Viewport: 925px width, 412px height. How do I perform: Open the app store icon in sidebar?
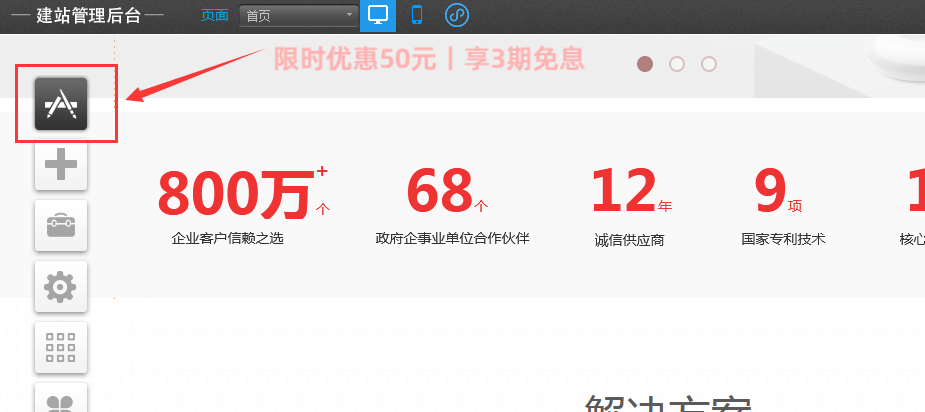pos(61,103)
